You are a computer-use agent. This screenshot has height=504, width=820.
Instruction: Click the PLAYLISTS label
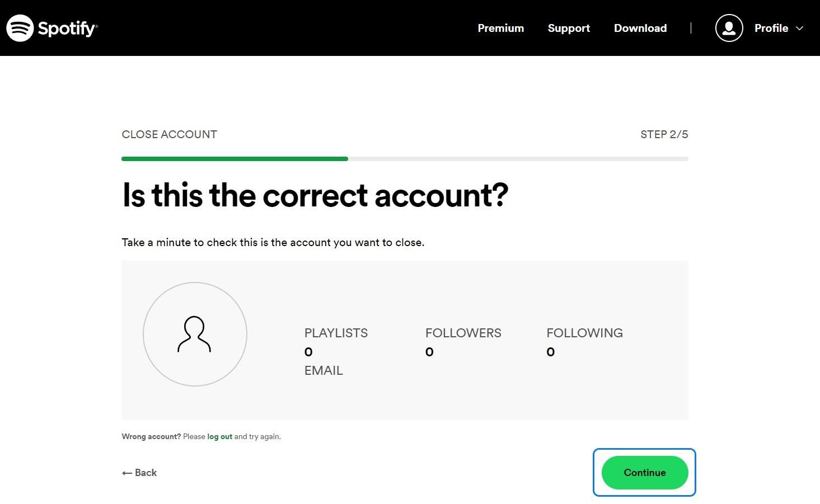coord(336,333)
